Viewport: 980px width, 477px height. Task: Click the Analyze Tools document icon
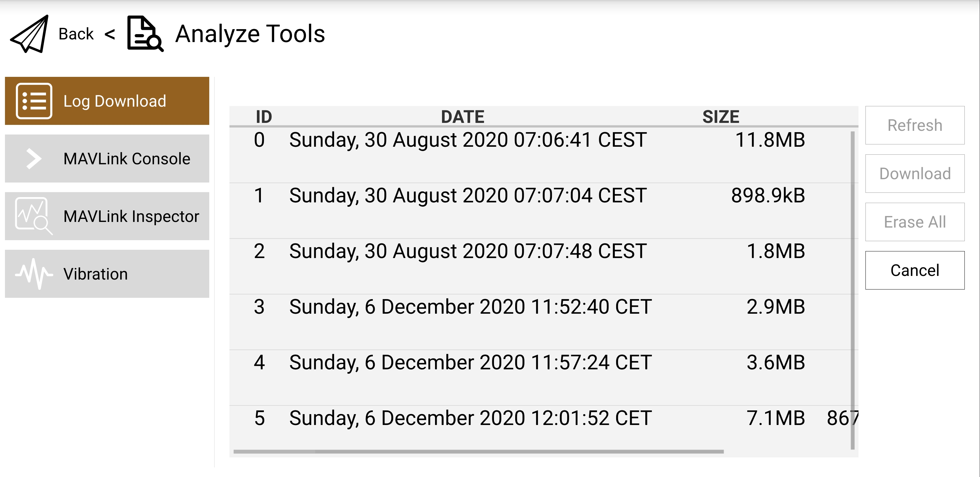[x=145, y=34]
